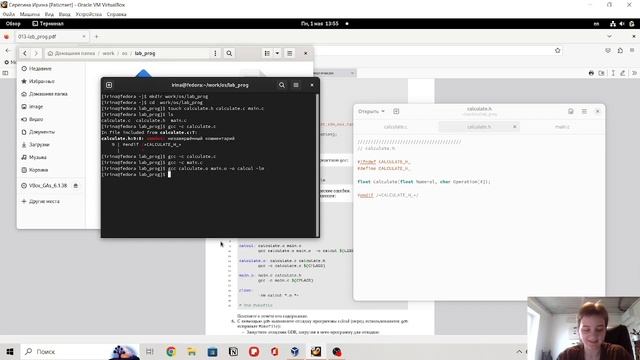Click 'work' in the file manager path bar
Viewport: 640px width, 360px height.
click(108, 53)
